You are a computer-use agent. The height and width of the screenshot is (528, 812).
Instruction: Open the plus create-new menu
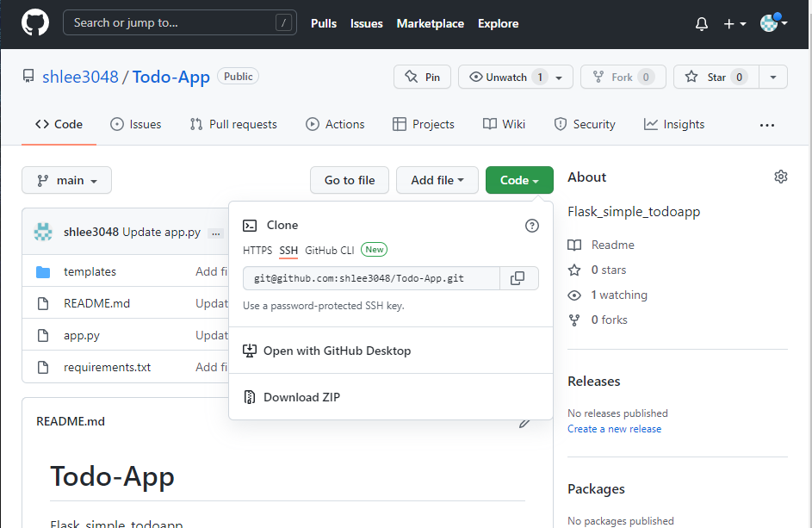click(735, 24)
